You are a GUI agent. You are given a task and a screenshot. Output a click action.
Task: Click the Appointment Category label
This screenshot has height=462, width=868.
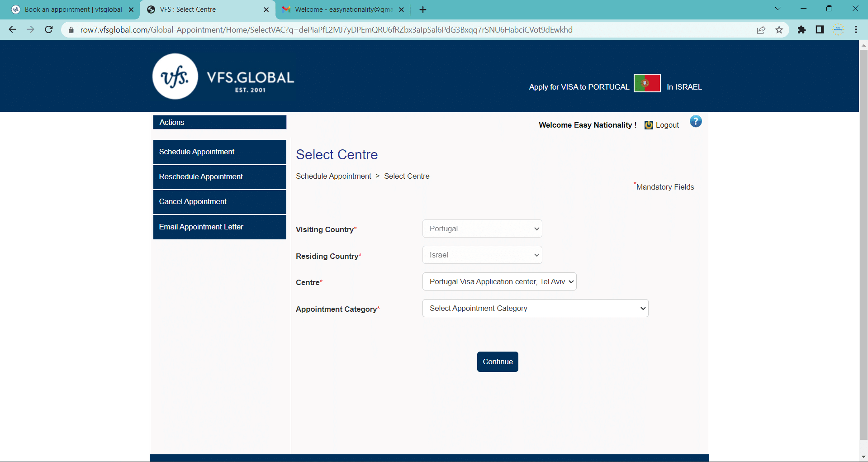(337, 309)
